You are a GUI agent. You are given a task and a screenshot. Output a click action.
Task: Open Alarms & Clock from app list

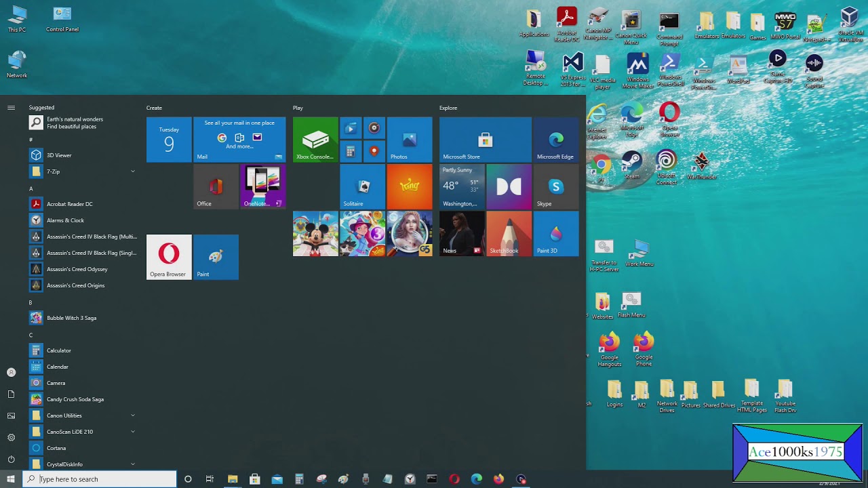click(x=83, y=220)
